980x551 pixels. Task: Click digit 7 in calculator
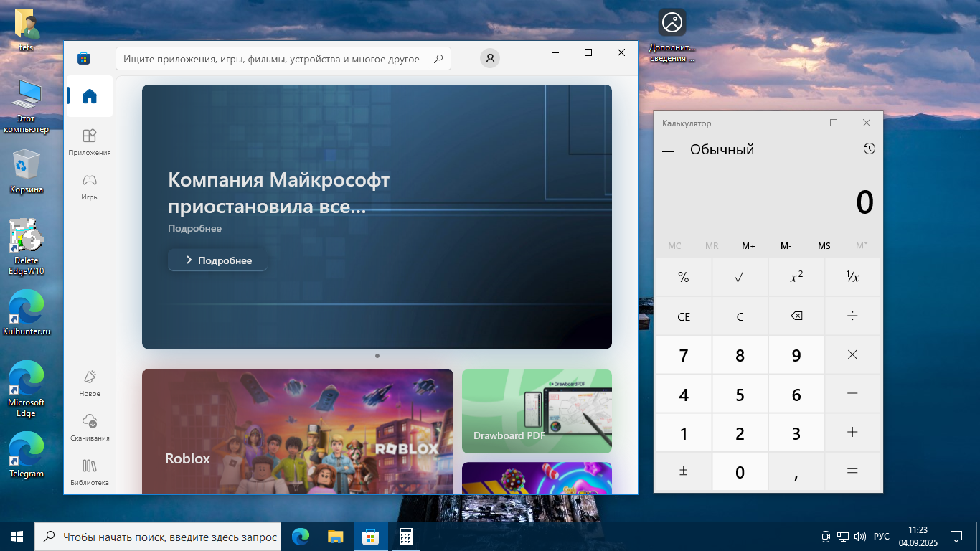(x=684, y=354)
